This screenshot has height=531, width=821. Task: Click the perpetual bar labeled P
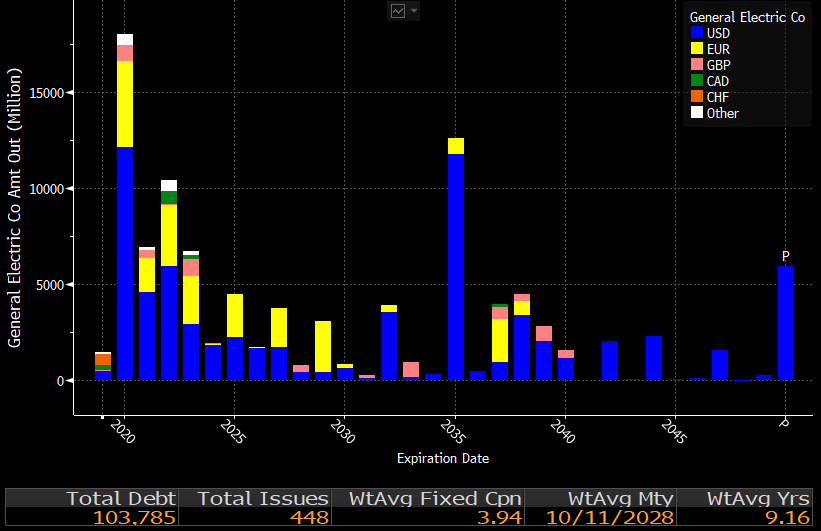[x=786, y=323]
